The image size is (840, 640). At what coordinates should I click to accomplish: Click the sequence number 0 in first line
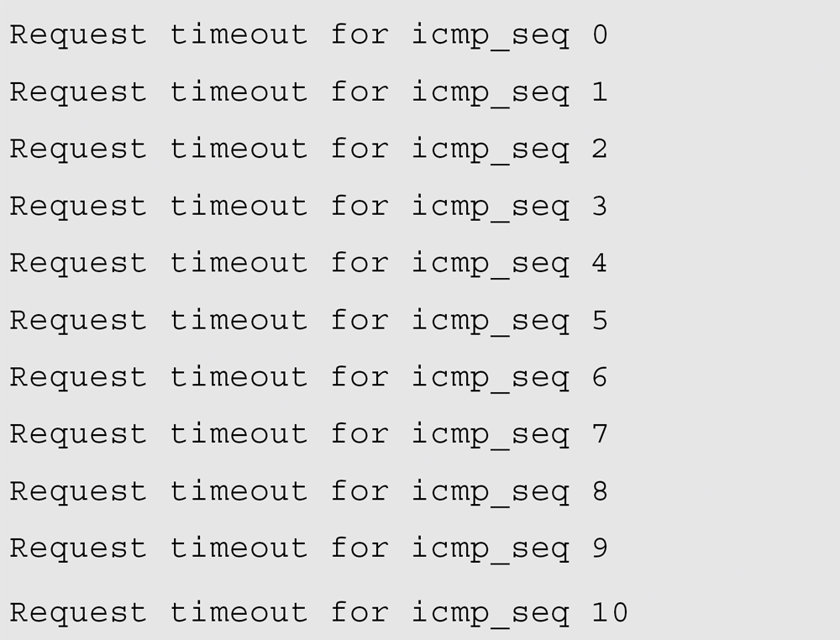pos(600,34)
